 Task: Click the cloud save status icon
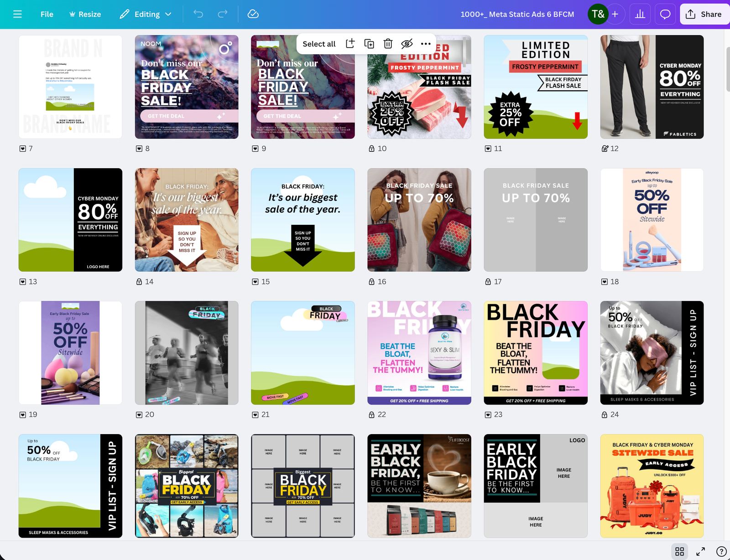pos(253,14)
